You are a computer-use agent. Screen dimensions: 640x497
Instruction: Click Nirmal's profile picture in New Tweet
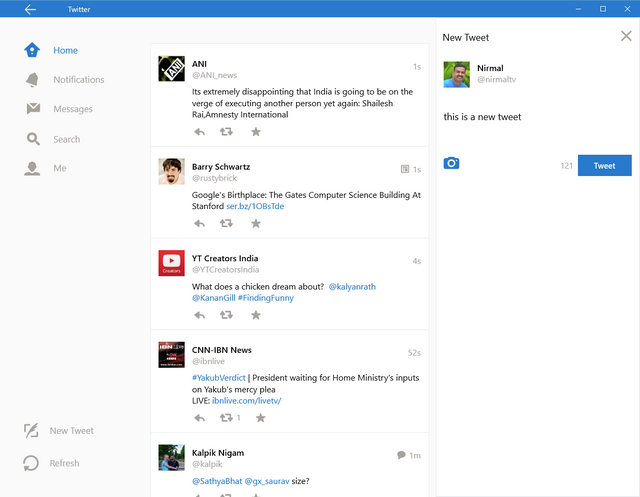(457, 74)
